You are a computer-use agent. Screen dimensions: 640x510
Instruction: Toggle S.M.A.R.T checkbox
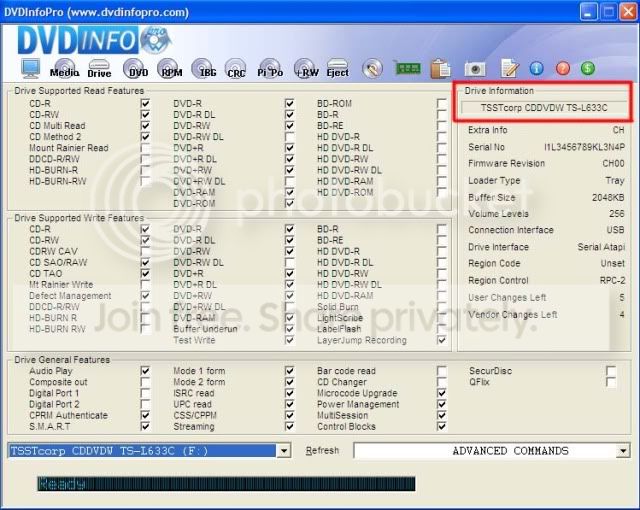145,426
